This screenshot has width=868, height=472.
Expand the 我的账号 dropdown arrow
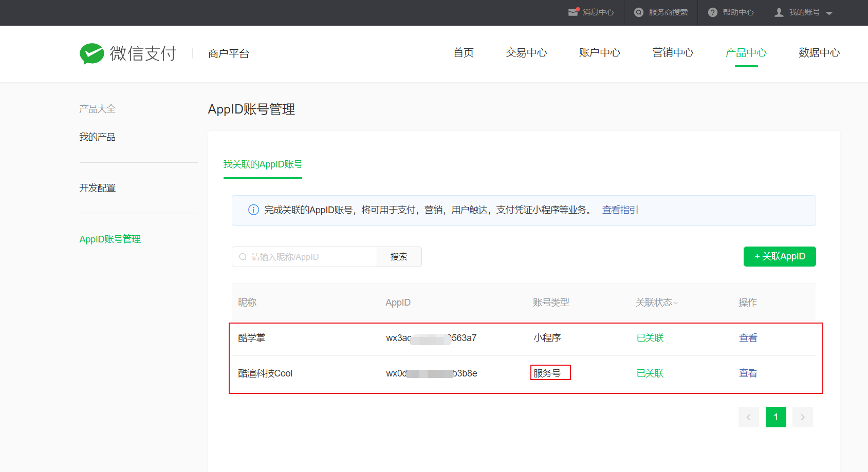coord(829,13)
